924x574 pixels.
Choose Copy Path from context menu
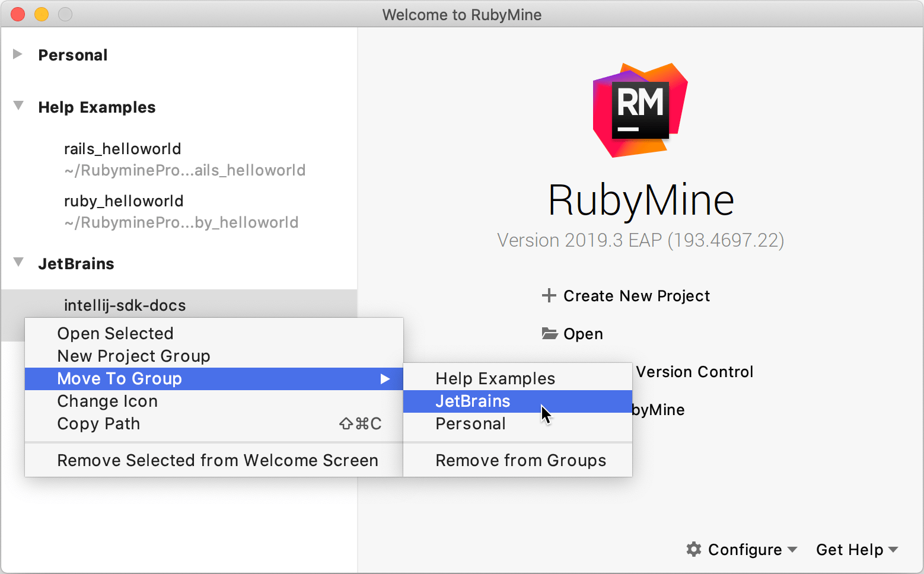[x=214, y=423]
